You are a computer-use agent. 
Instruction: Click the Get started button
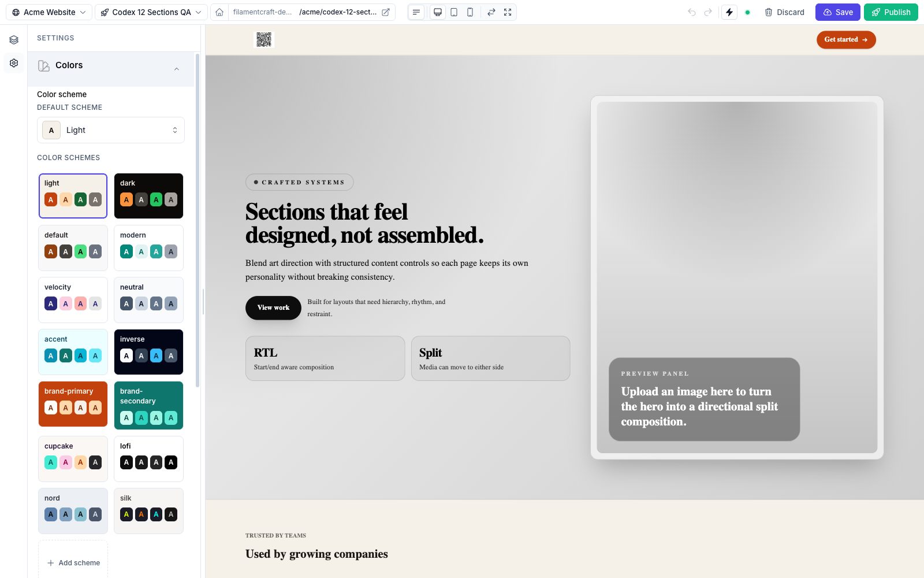846,39
